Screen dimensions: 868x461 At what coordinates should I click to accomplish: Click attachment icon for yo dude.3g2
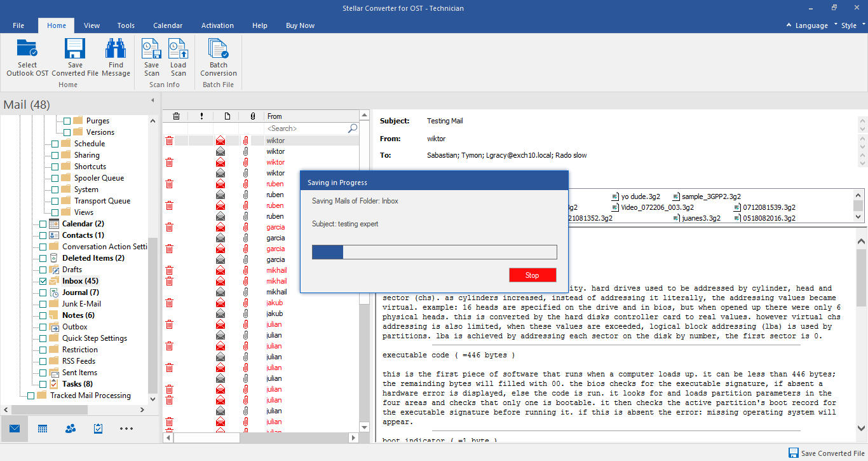pyautogui.click(x=615, y=196)
